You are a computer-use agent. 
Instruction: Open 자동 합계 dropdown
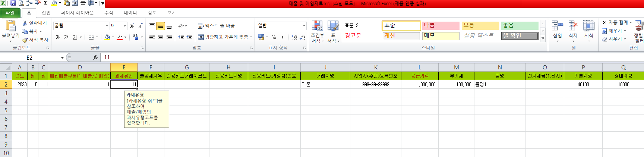tap(631, 23)
